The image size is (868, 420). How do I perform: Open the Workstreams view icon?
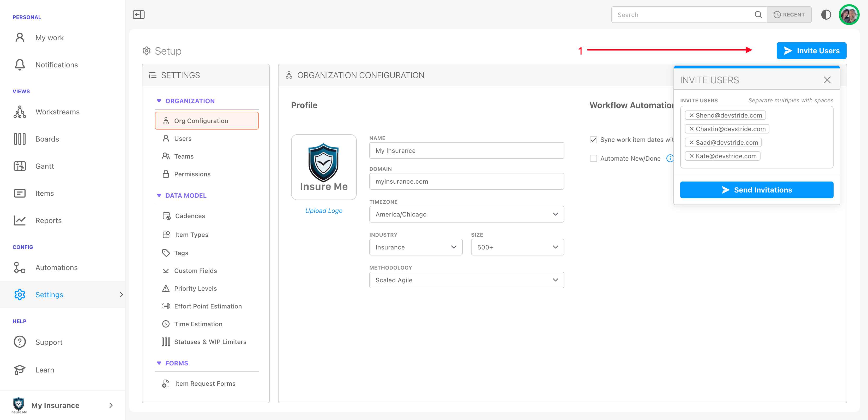tap(20, 112)
